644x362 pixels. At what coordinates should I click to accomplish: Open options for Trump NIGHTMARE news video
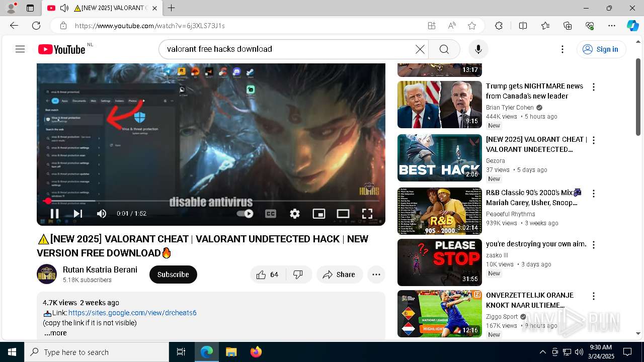tap(594, 87)
